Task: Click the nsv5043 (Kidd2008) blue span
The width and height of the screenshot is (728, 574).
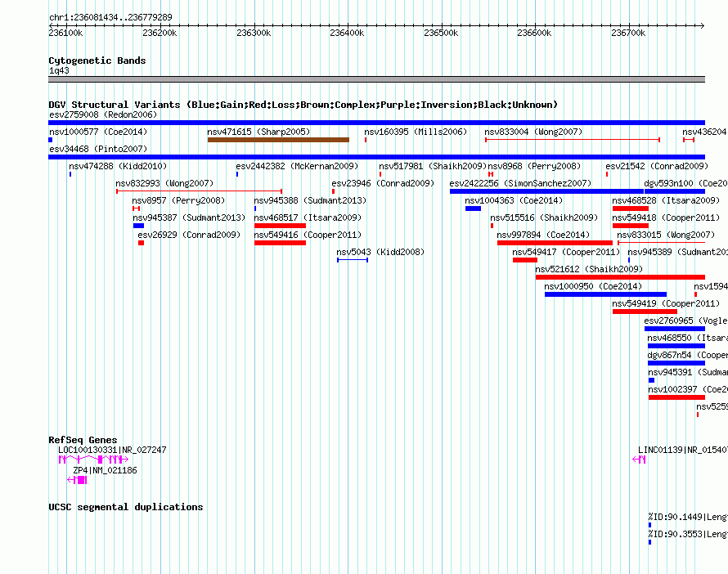Action: point(353,260)
